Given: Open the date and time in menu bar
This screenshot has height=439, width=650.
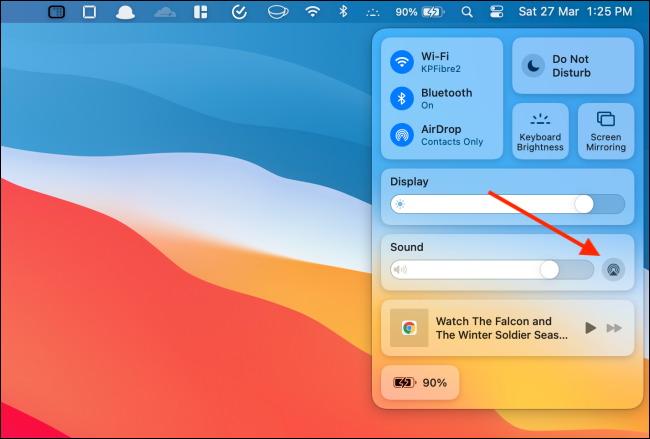Looking at the screenshot, I should point(575,12).
